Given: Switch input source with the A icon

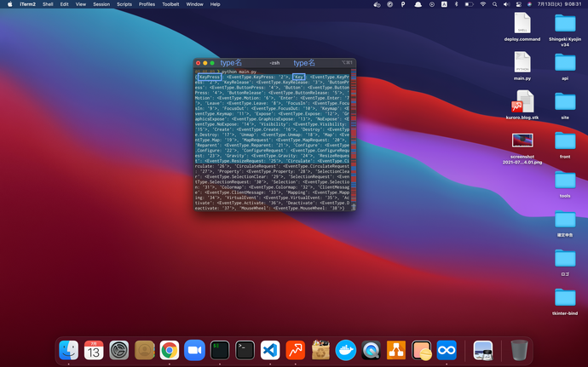Looking at the screenshot, I should [x=444, y=4].
